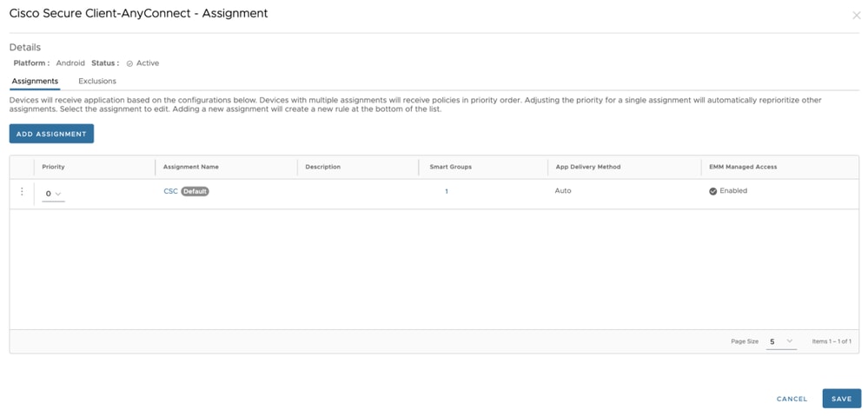The image size is (868, 416).
Task: Cancel the assignment changes
Action: click(792, 399)
